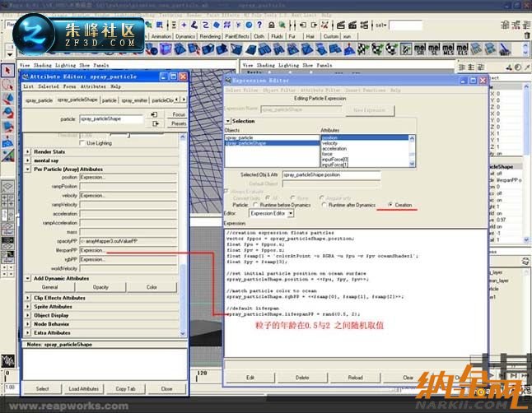Click the mel SR shelf button

coord(420,49)
